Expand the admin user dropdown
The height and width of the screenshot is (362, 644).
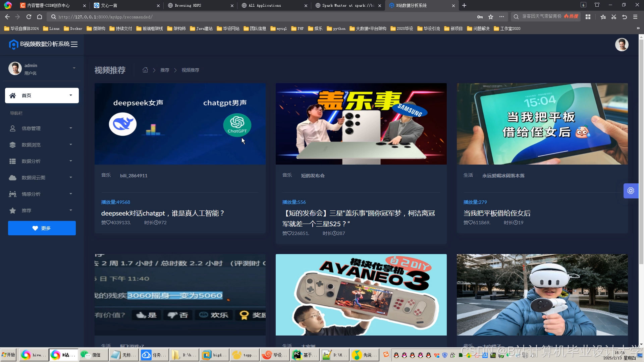coord(74,68)
